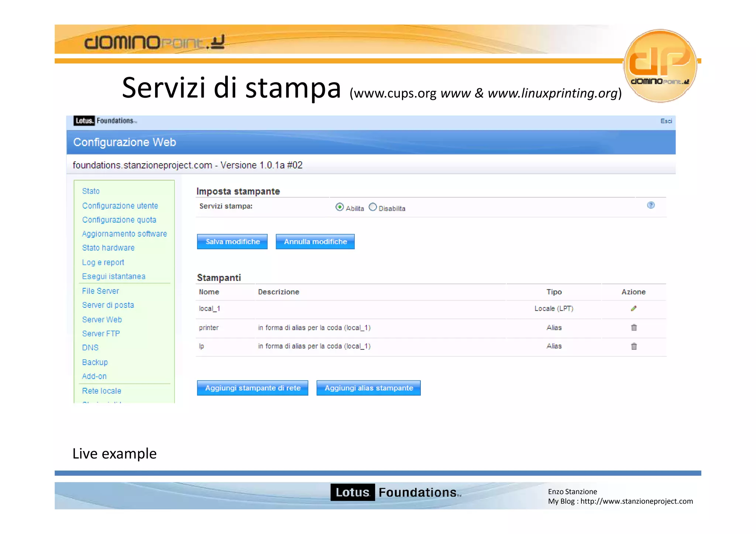Open Configurazione quota in the sidebar
The width and height of the screenshot is (756, 534).
119,220
